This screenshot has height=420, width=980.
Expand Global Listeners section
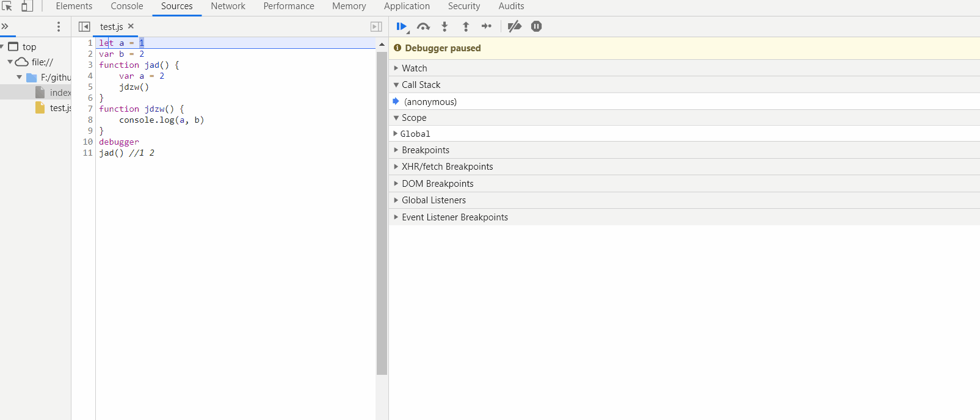684,200
